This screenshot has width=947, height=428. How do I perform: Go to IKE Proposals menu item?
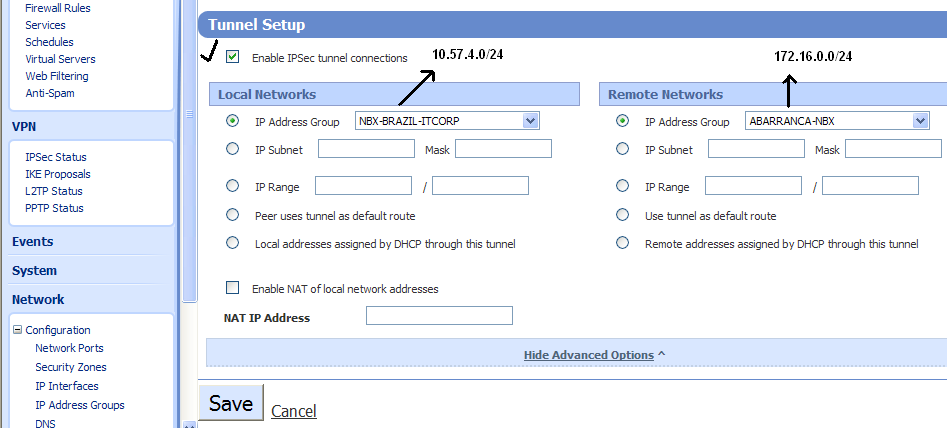(58, 174)
